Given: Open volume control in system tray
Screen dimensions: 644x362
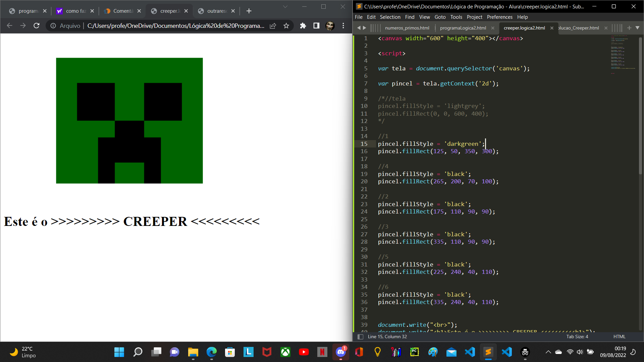Looking at the screenshot, I should [x=580, y=352].
